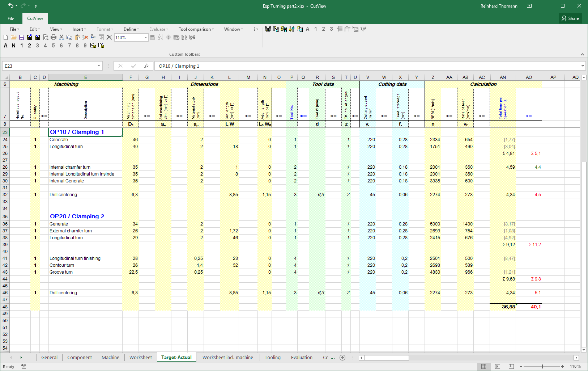Enable Page Break Preview in the status bar
Screen dimensions: 588x371
511,367
